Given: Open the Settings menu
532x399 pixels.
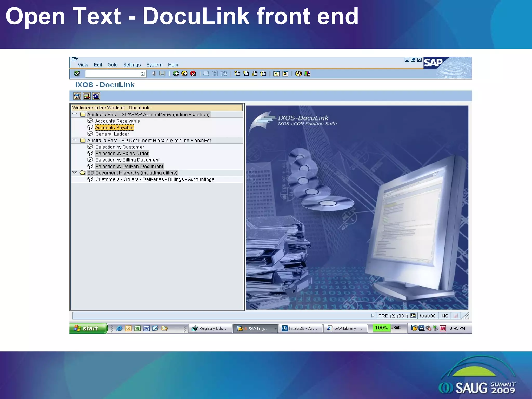Looking at the screenshot, I should 132,65.
